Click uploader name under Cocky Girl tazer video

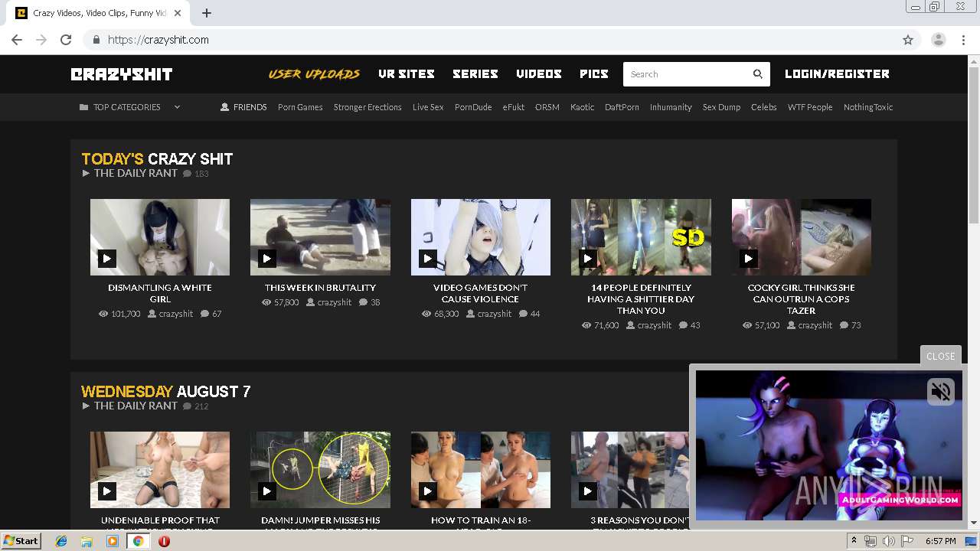[x=815, y=325]
